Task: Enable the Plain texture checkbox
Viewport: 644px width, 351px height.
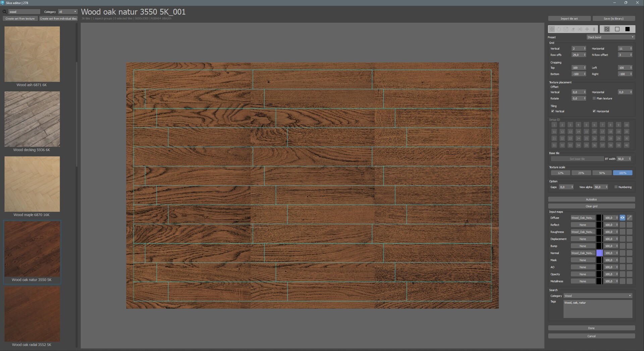Action: (x=594, y=98)
